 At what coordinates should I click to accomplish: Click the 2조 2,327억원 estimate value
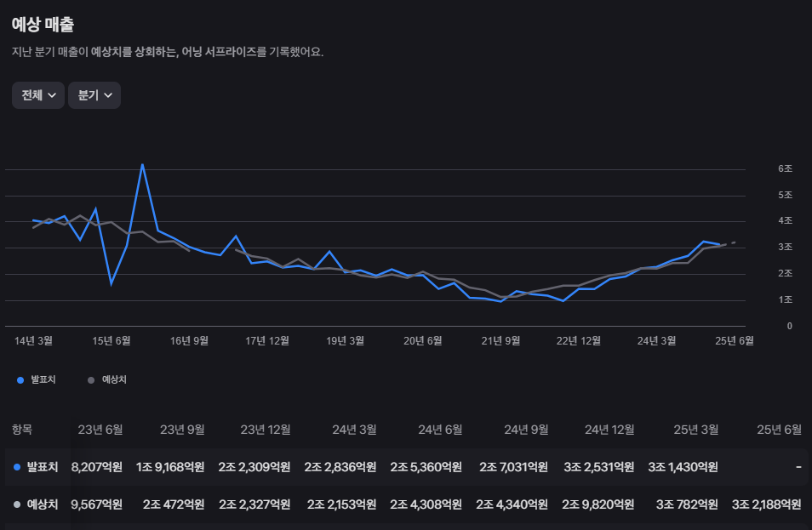254,504
